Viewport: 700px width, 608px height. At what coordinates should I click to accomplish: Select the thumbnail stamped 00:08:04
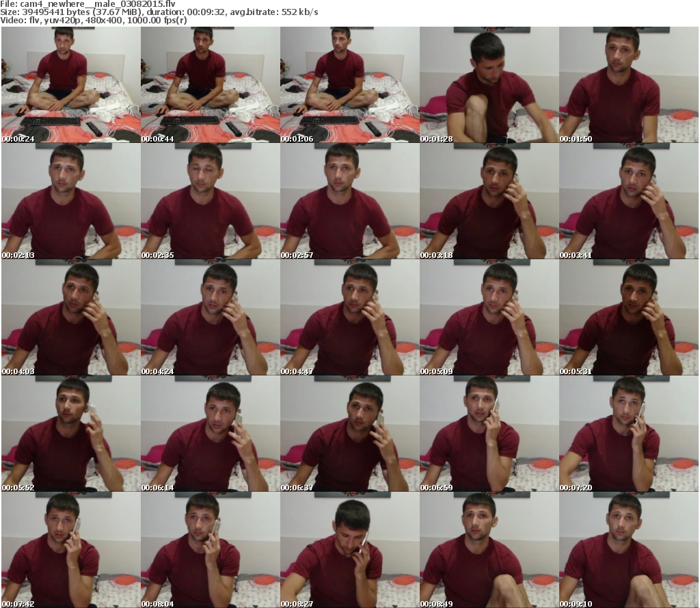211,549
